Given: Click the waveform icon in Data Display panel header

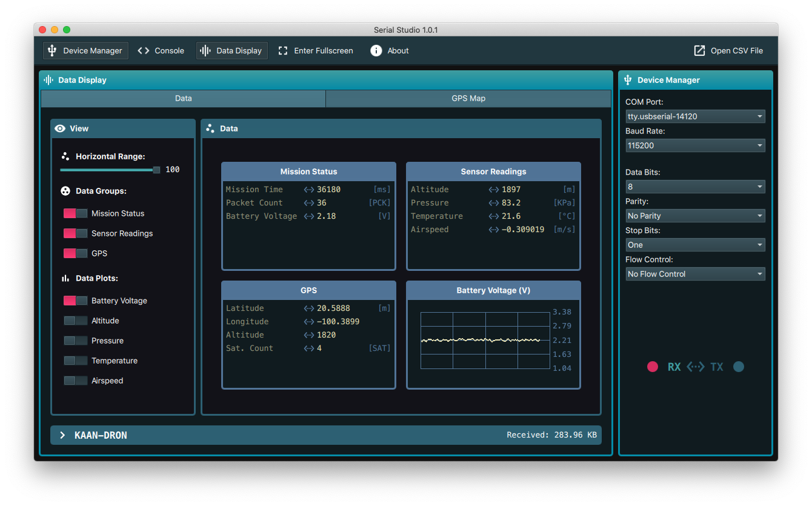Looking at the screenshot, I should tap(48, 80).
